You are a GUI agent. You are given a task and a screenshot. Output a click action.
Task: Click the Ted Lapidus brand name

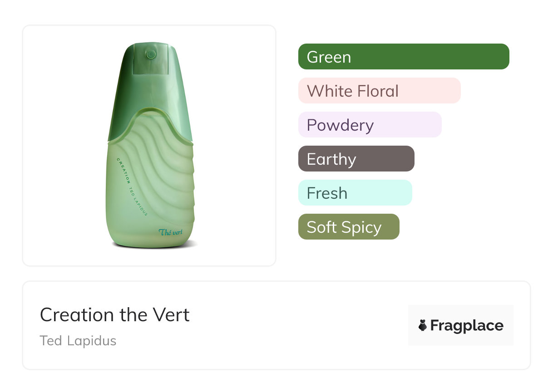(x=78, y=341)
